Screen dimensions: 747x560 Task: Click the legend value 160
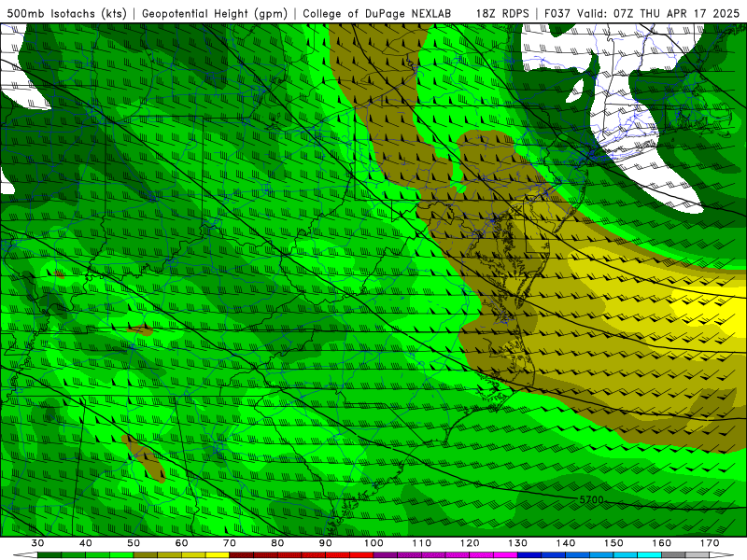click(x=661, y=543)
